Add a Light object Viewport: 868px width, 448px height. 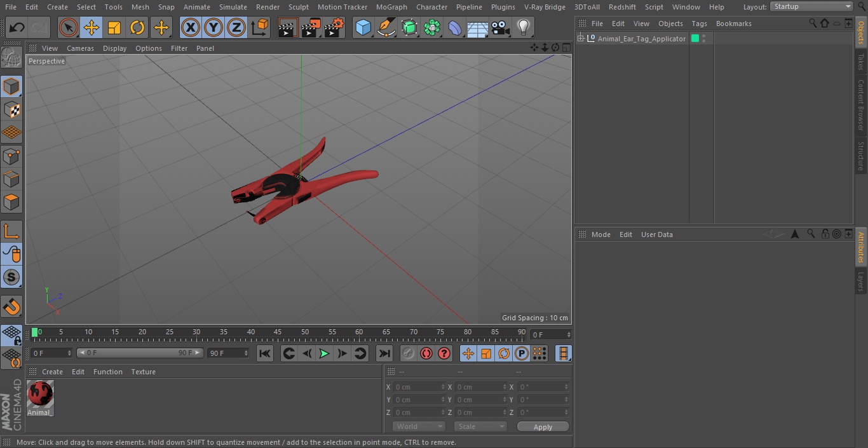(x=524, y=27)
